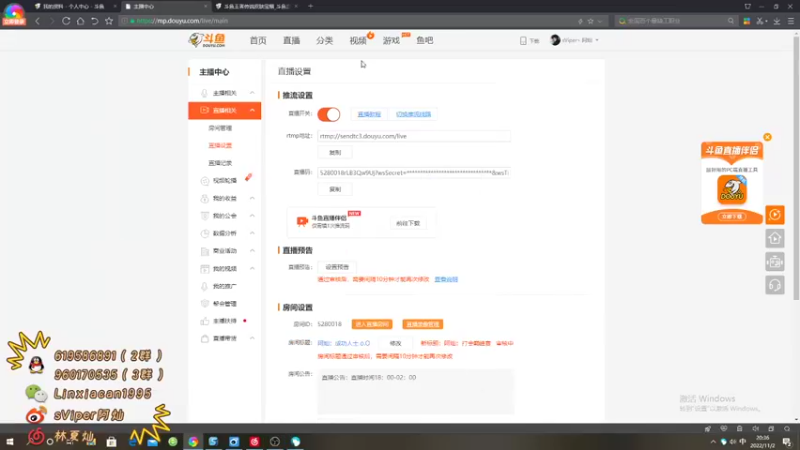Open the user avatar account dropdown
The height and width of the screenshot is (450, 800).
[x=574, y=40]
